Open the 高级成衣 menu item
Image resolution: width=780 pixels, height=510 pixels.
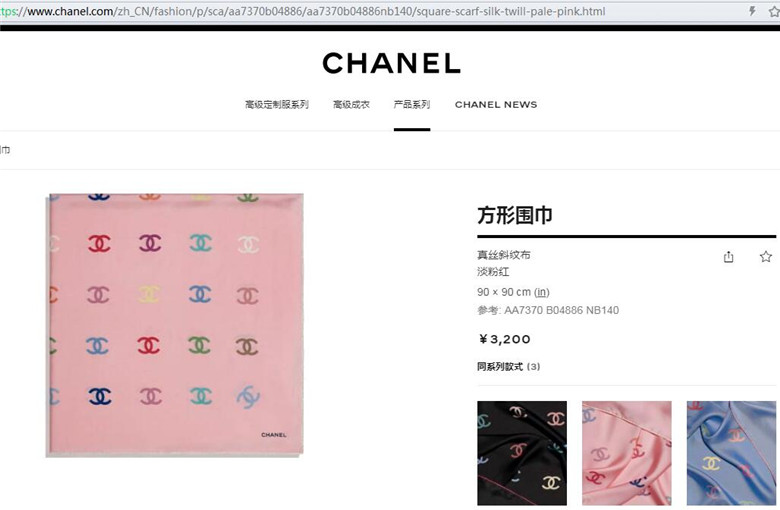click(x=351, y=104)
